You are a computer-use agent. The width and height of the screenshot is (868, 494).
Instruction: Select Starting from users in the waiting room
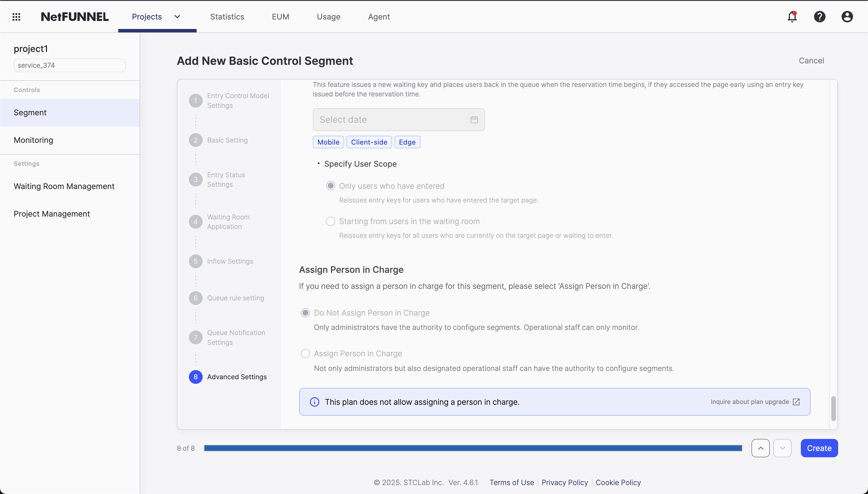coord(330,221)
